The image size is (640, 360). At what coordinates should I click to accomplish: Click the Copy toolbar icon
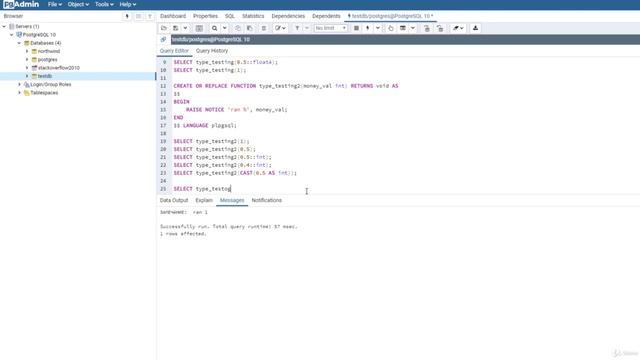click(x=238, y=28)
